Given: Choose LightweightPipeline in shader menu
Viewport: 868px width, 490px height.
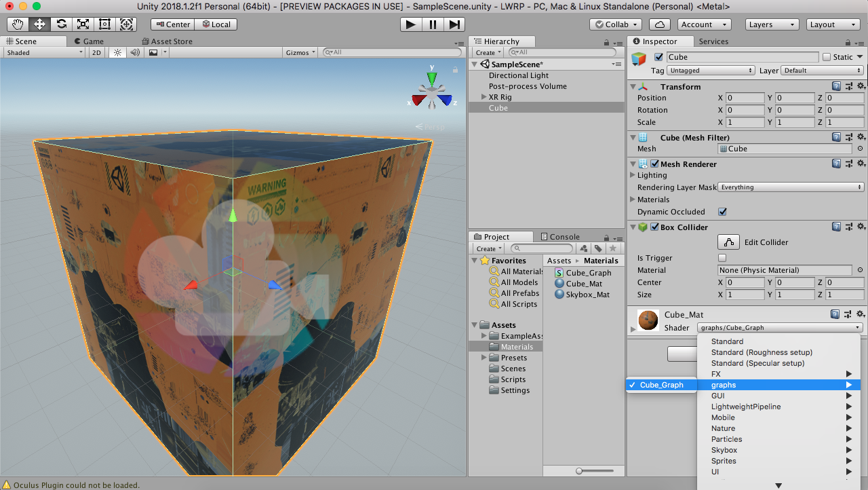Looking at the screenshot, I should point(746,407).
